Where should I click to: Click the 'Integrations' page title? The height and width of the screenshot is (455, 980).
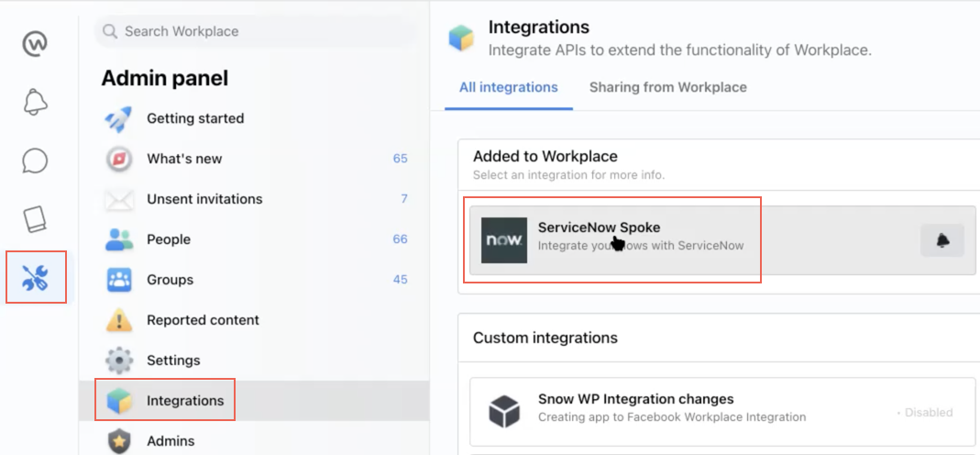(x=539, y=28)
